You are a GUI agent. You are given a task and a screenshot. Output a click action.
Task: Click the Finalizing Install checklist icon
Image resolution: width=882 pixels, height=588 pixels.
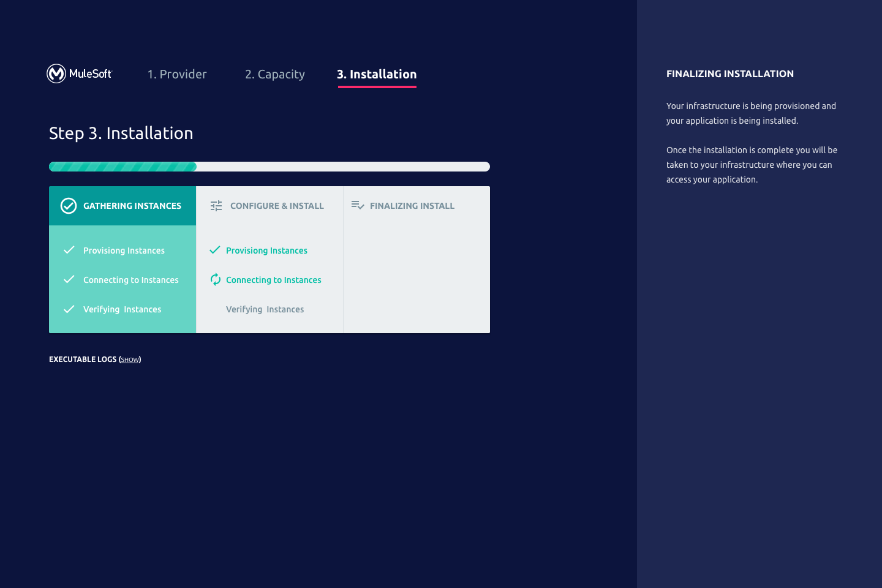click(358, 205)
